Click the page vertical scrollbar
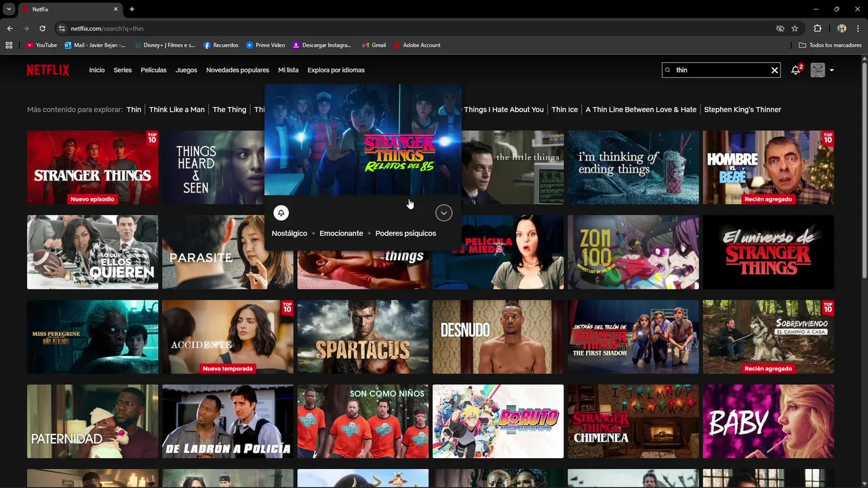Image resolution: width=868 pixels, height=488 pixels. point(864,169)
